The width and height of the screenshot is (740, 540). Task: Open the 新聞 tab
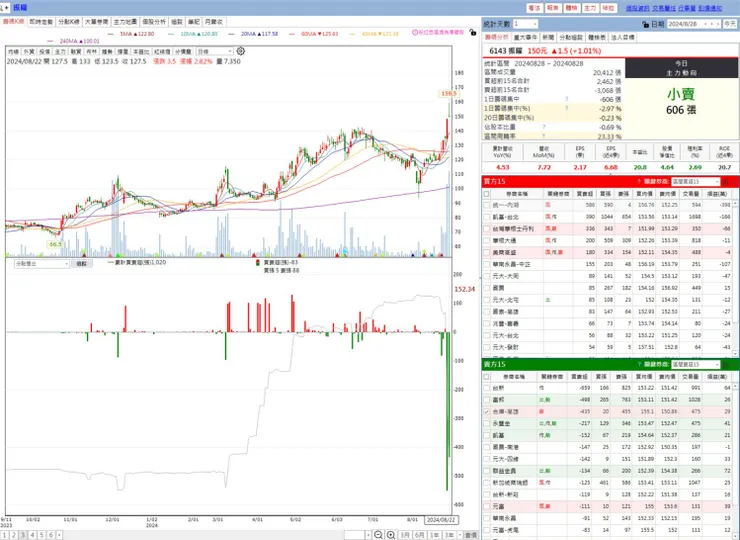pos(548,37)
